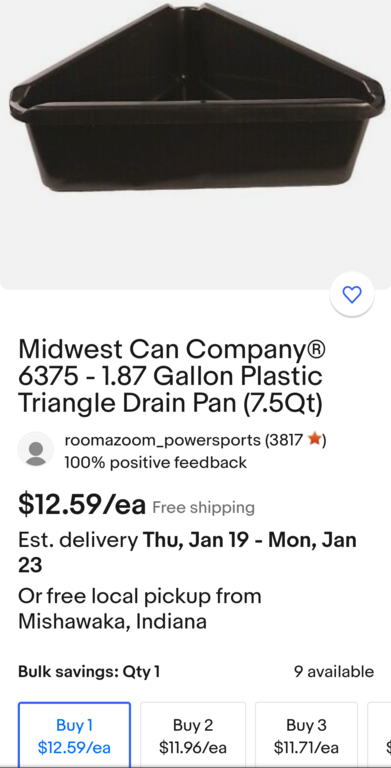
Task: Tap the Free shipping label
Action: [x=203, y=507]
